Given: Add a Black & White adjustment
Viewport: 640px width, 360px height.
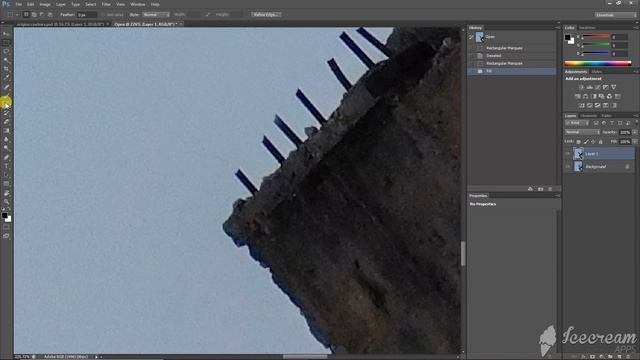Looking at the screenshot, I should tap(593, 96).
